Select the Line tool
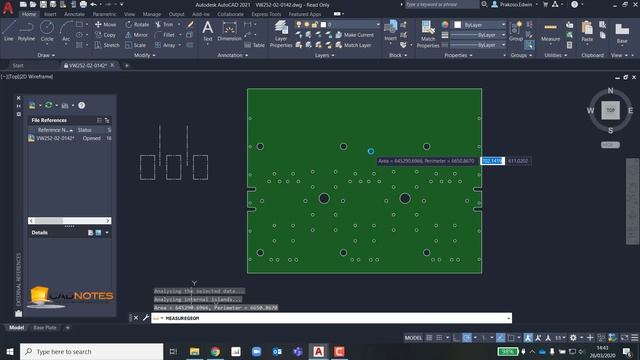 (x=9, y=31)
